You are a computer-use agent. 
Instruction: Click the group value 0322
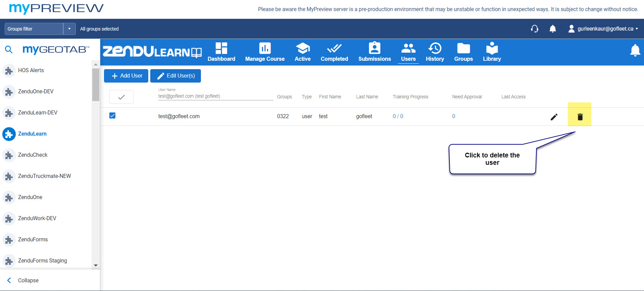coord(283,116)
